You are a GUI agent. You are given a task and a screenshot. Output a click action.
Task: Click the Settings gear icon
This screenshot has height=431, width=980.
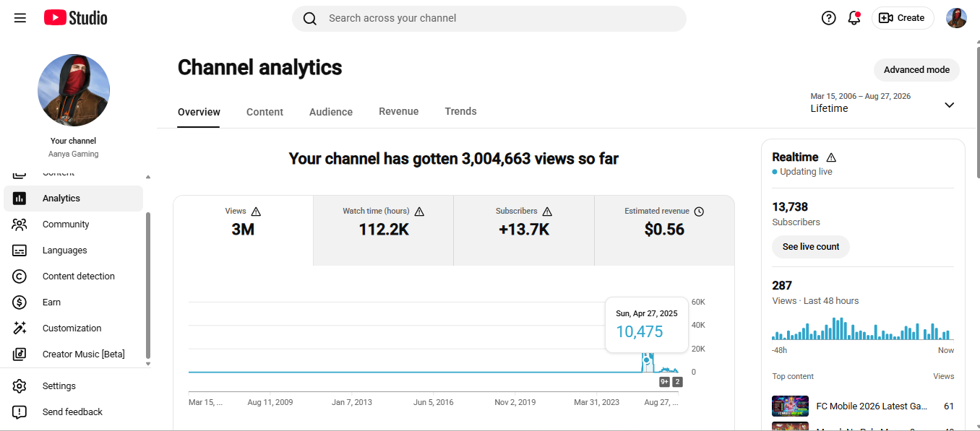click(x=20, y=386)
